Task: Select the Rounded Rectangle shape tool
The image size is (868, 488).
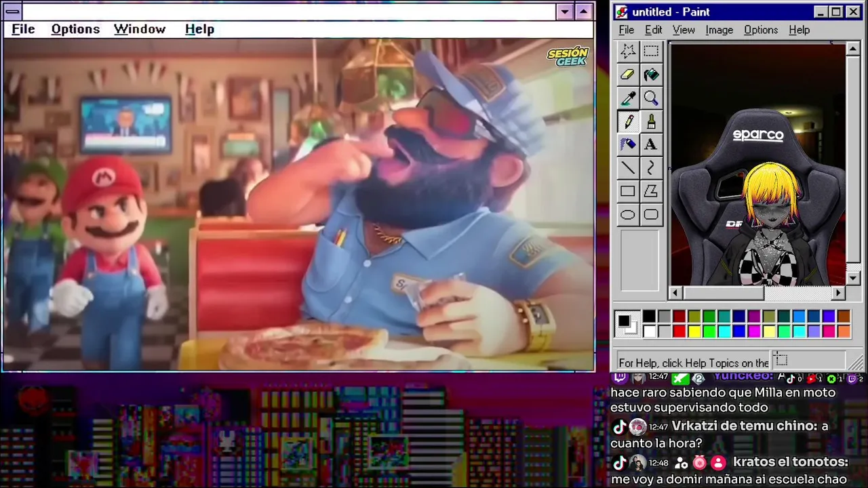Action: point(651,215)
